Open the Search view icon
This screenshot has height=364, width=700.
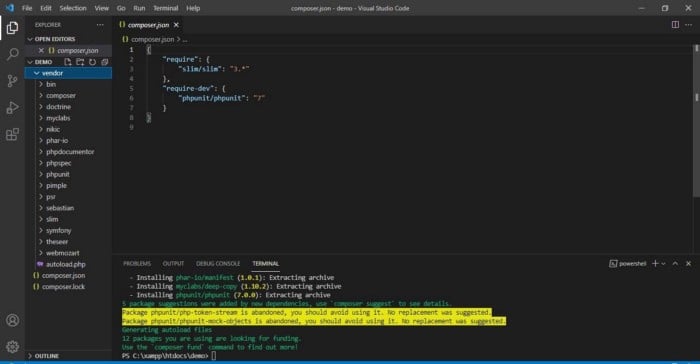tap(12, 54)
